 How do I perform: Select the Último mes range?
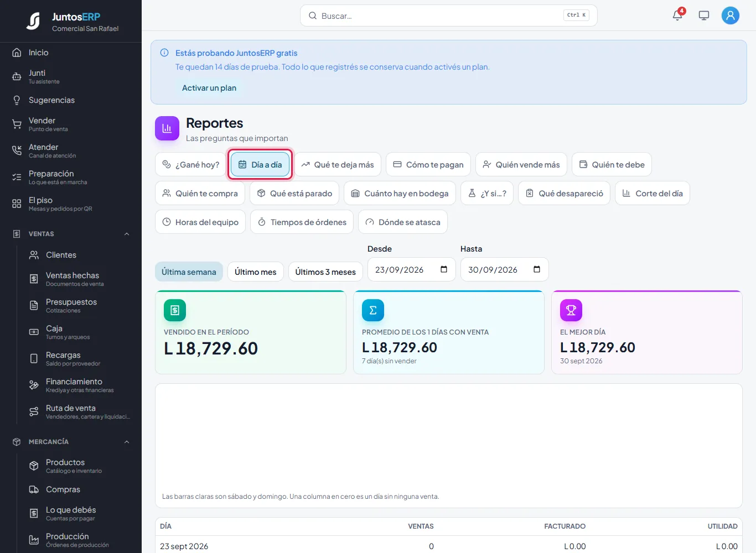(x=256, y=272)
